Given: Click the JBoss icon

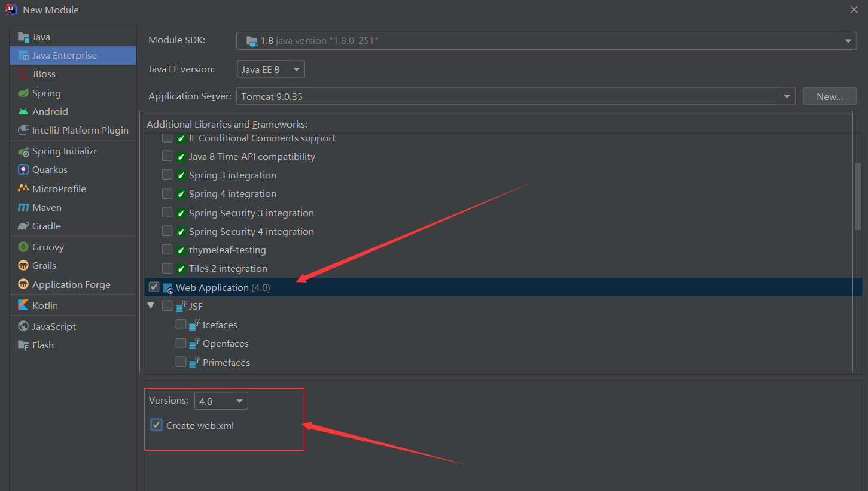Looking at the screenshot, I should click(23, 74).
